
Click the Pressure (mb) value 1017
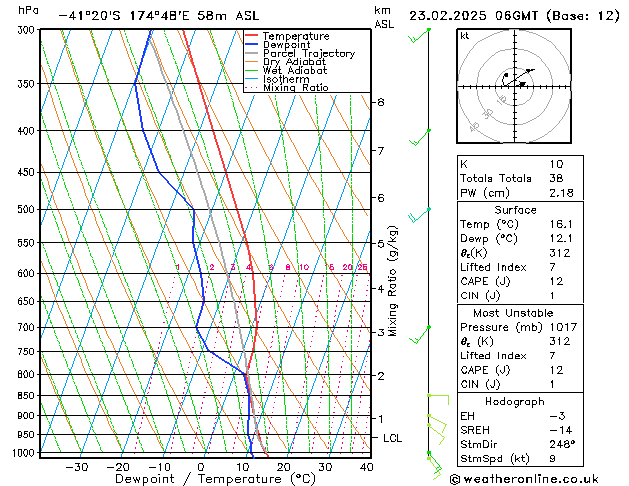point(563,327)
